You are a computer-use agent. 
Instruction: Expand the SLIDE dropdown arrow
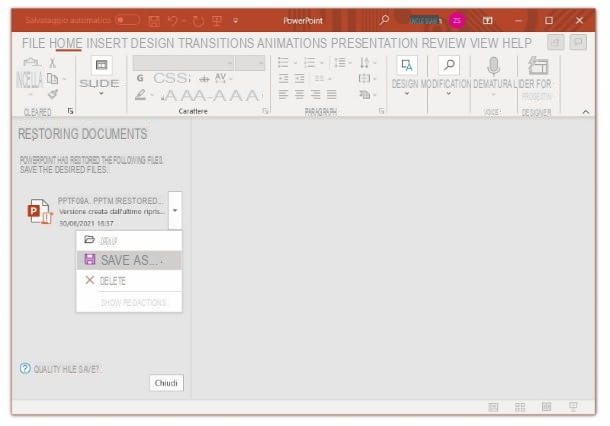pyautogui.click(x=101, y=93)
